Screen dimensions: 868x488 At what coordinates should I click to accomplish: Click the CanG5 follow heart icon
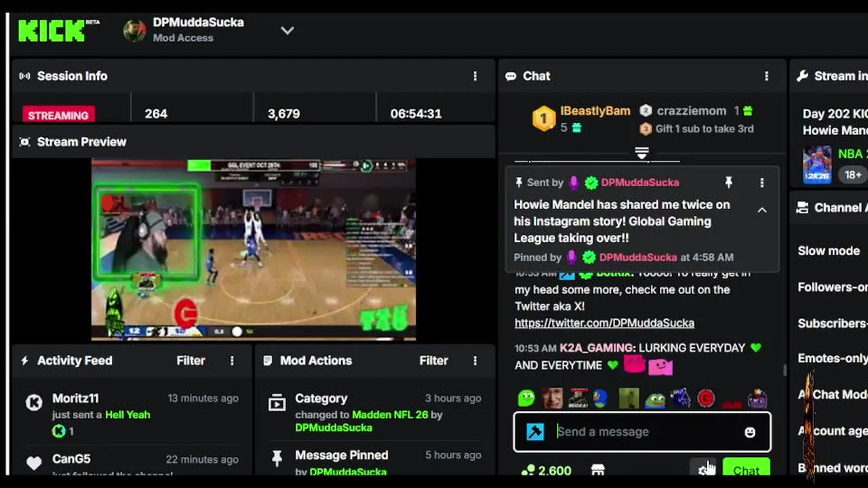(x=34, y=464)
